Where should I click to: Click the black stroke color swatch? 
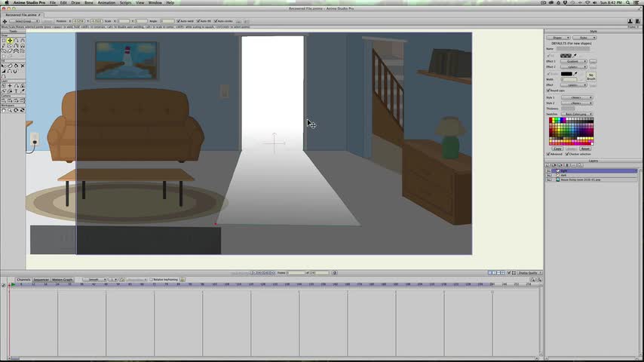(x=566, y=74)
